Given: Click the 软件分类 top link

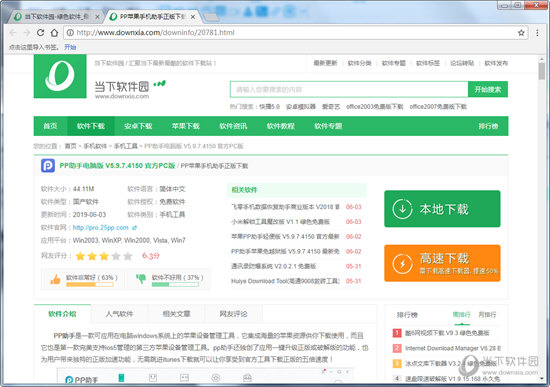Looking at the screenshot, I should [x=360, y=63].
